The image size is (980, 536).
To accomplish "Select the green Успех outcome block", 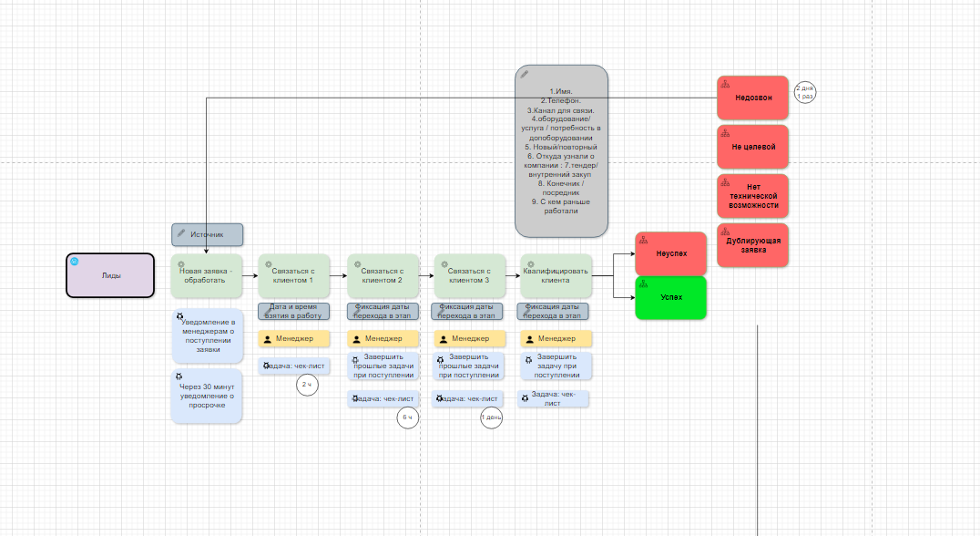I will pyautogui.click(x=670, y=298).
